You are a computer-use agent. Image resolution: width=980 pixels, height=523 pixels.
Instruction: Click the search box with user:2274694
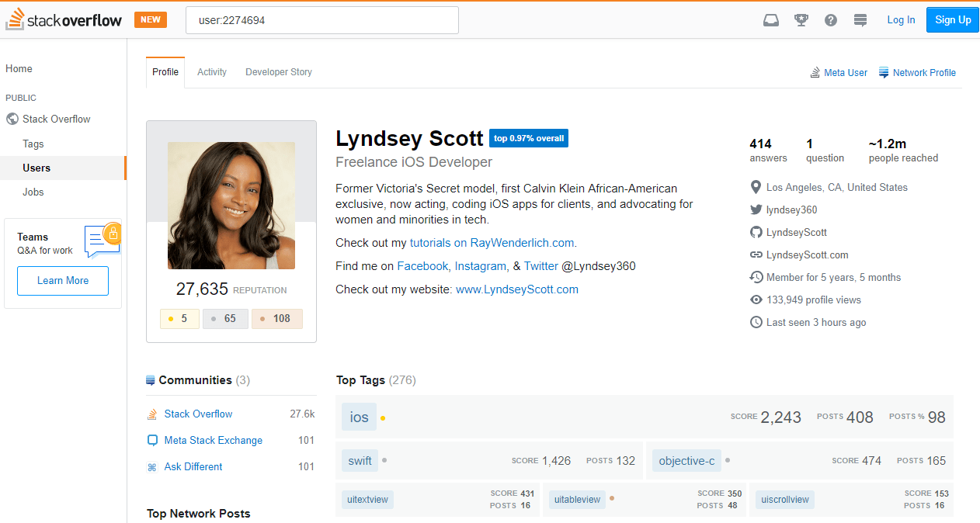coord(322,20)
